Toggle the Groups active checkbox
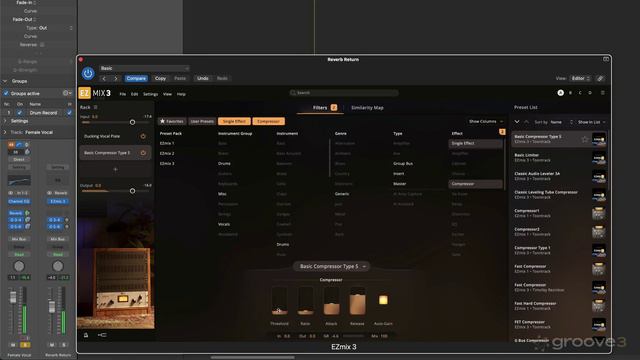640x360 pixels. (x=6, y=93)
